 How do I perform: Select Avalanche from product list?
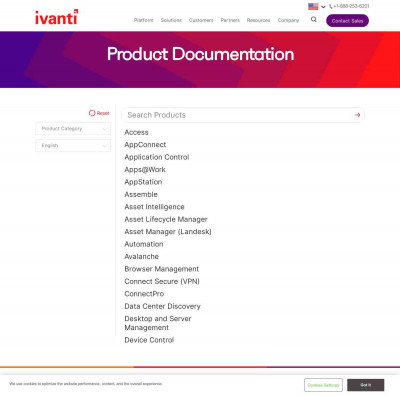coord(141,257)
